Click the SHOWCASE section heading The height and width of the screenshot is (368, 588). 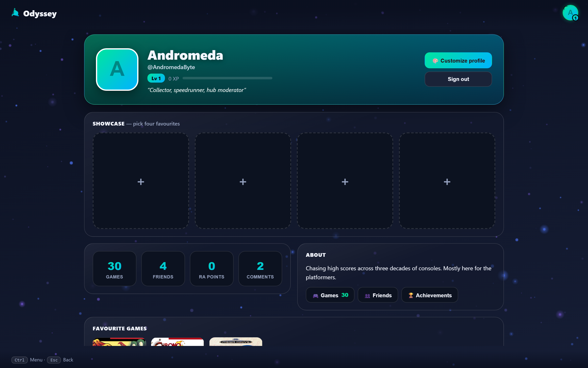pos(108,124)
